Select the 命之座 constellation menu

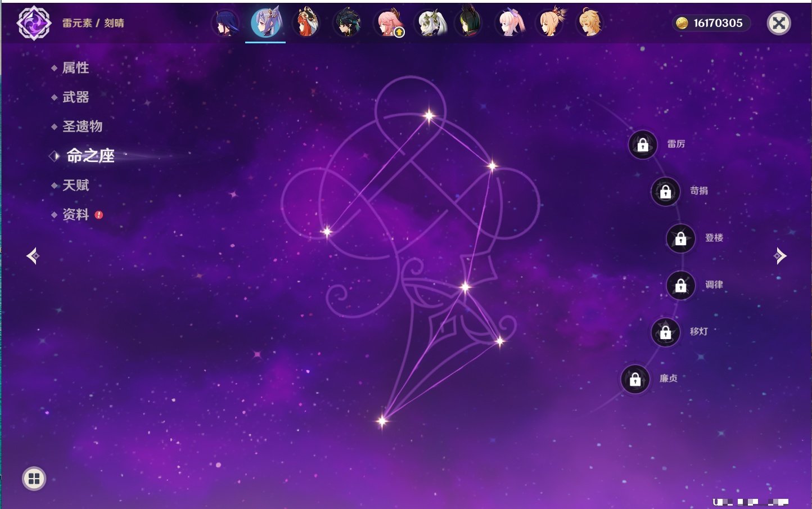click(x=90, y=156)
